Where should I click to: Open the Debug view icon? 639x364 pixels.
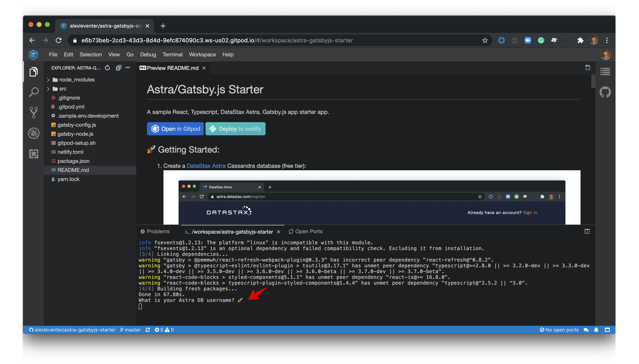click(x=34, y=133)
